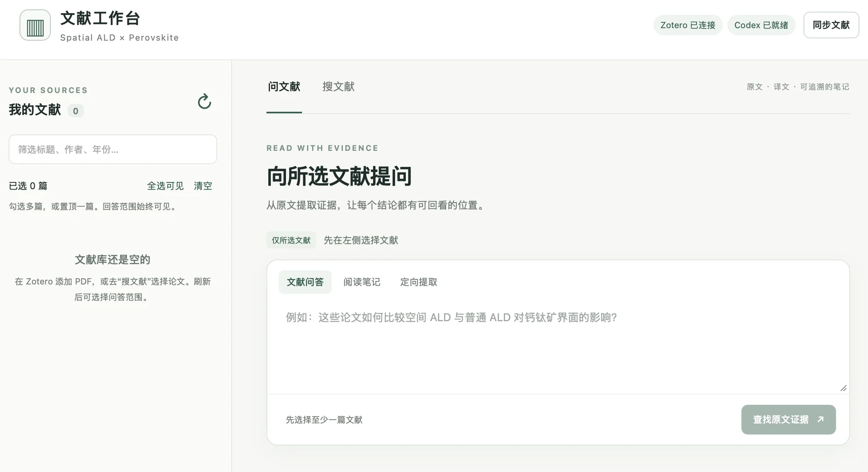Click the 从原文提取证据 description line
Image resolution: width=868 pixels, height=472 pixels.
tap(377, 205)
